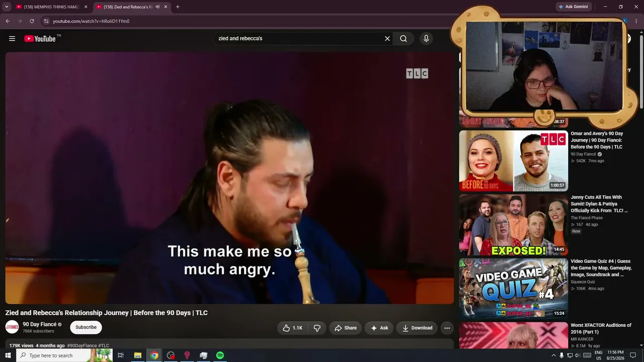
Task: Click the #90DayFiance hashtag
Action: tap(82, 345)
